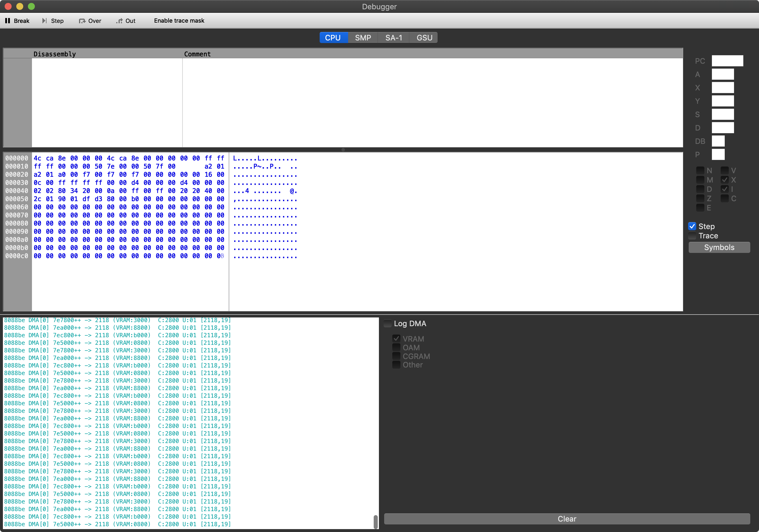Click the PC register input field
The image size is (759, 532).
pos(727,61)
